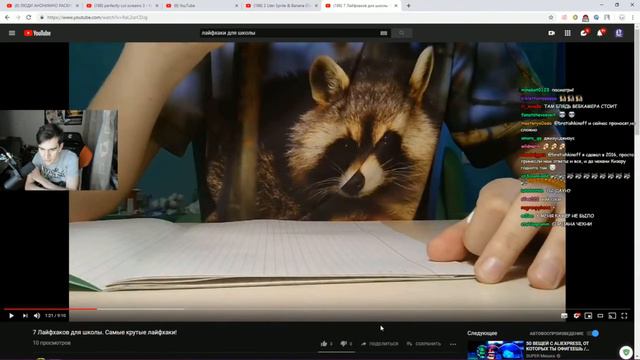640x360 pixels.
Task: Go back in browser
Action: coord(7,18)
